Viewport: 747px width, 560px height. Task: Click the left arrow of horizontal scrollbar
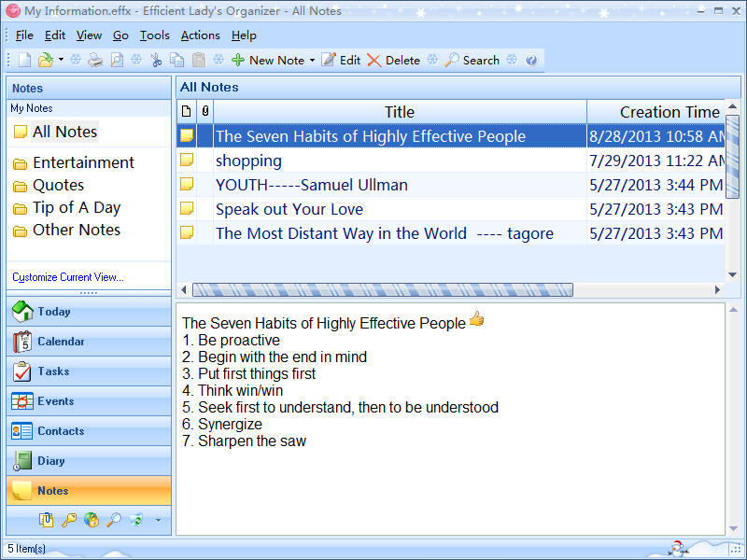pyautogui.click(x=184, y=290)
